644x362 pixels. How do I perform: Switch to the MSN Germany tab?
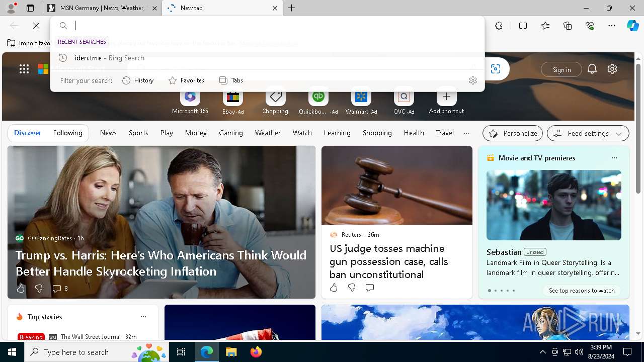[x=102, y=8]
